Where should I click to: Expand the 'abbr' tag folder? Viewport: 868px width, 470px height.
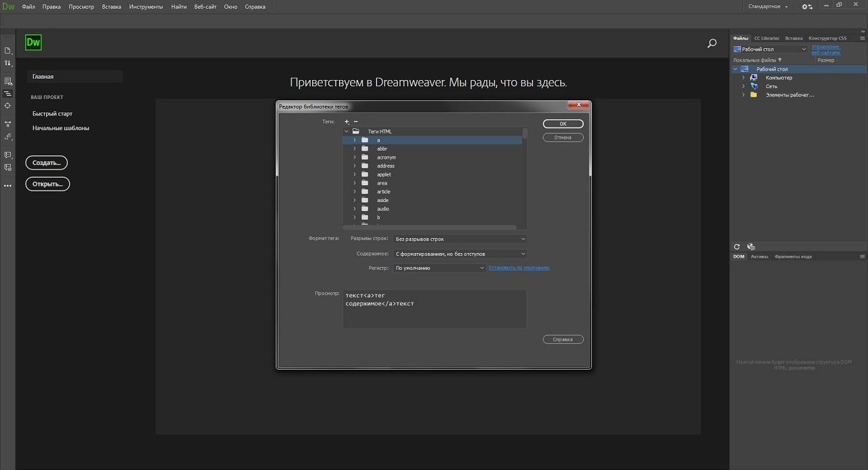click(x=354, y=149)
